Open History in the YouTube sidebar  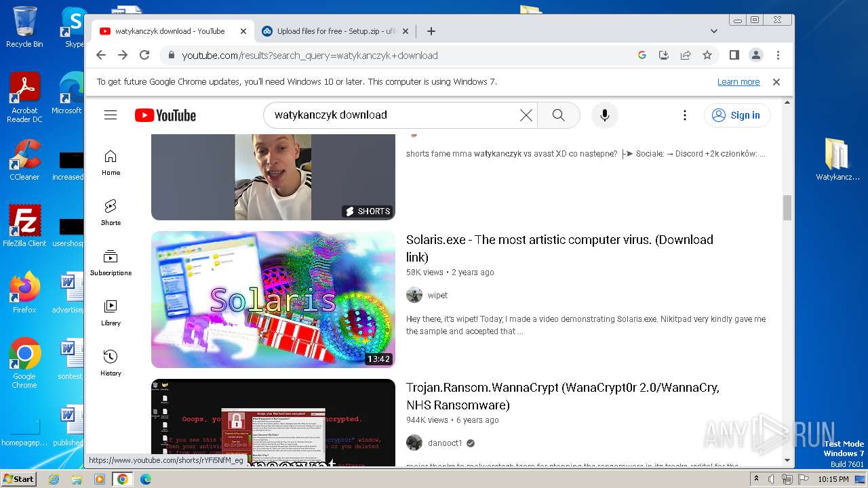(111, 363)
